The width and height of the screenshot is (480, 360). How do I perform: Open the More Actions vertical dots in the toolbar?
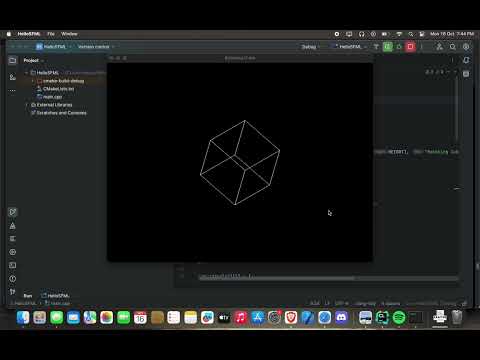422,47
